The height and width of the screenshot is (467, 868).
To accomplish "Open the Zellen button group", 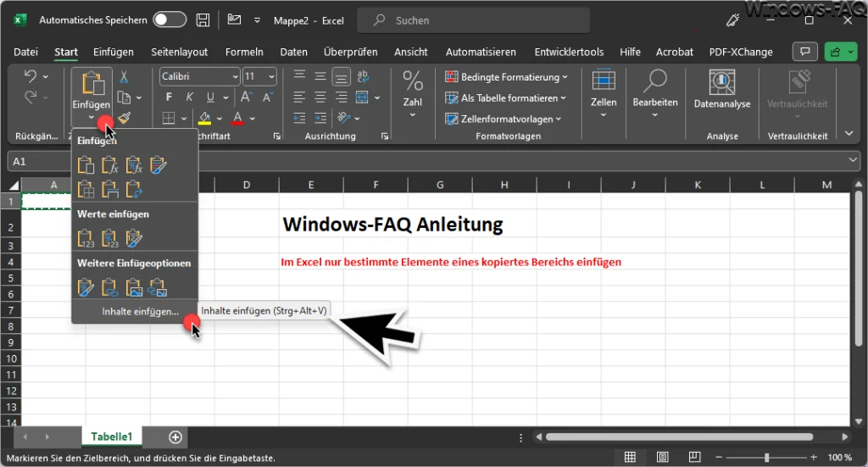I will 604,94.
